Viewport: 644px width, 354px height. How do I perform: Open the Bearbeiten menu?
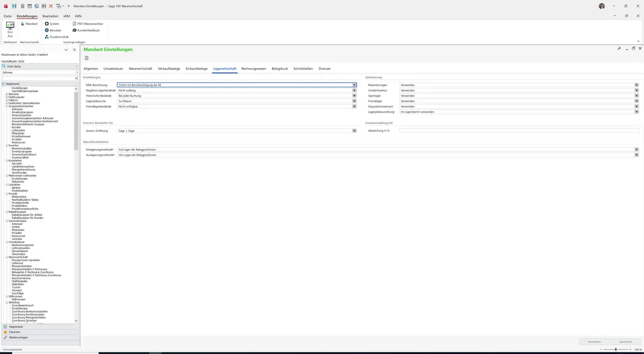point(50,16)
